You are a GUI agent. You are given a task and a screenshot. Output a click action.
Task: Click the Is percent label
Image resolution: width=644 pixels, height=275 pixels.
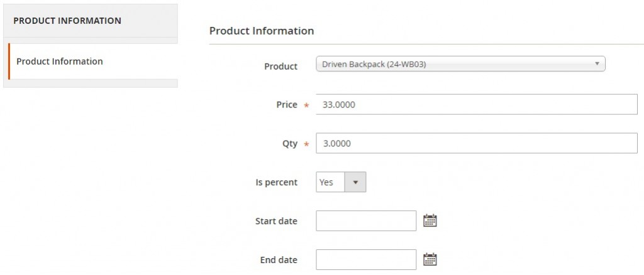click(x=277, y=182)
